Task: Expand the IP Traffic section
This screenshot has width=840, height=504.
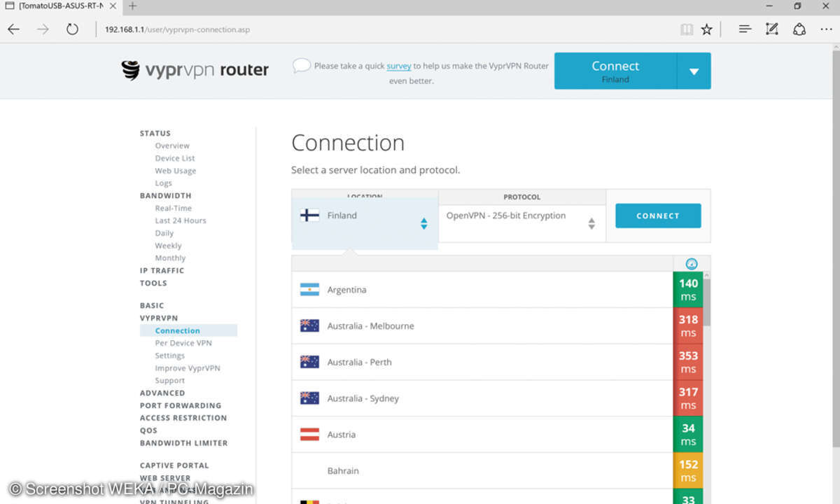Action: 162,271
